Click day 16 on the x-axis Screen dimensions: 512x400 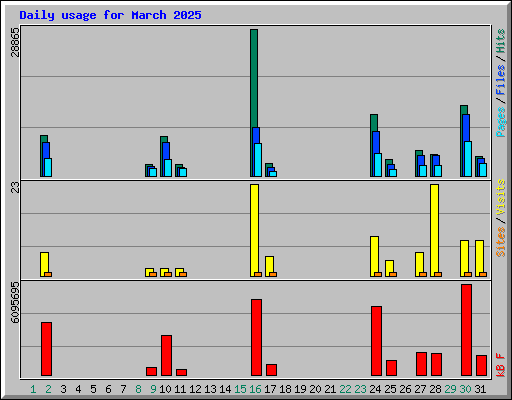(x=255, y=389)
